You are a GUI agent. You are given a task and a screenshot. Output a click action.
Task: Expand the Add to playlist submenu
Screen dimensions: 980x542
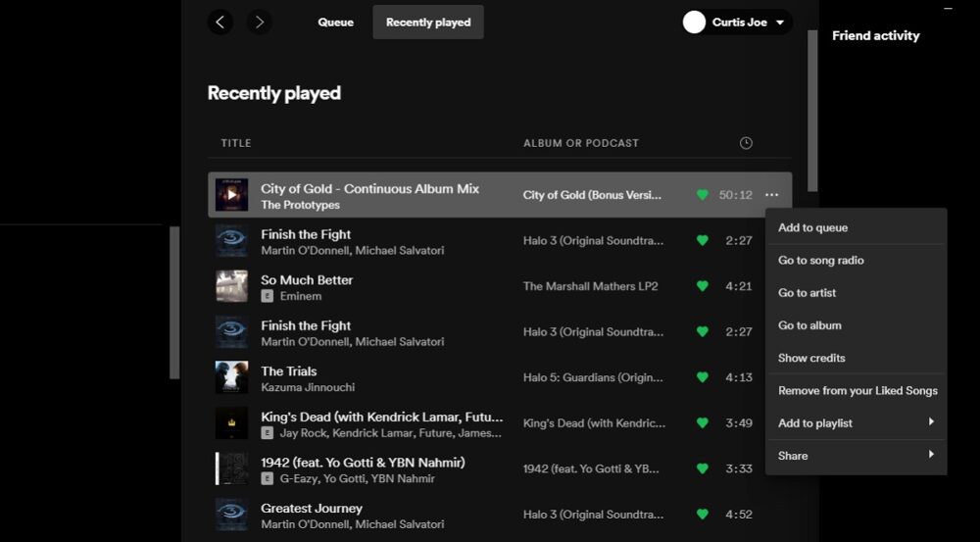[x=857, y=423]
